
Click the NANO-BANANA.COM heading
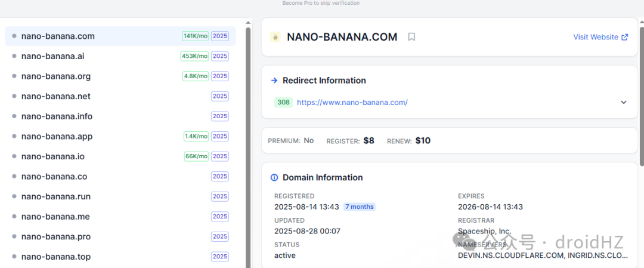[342, 37]
